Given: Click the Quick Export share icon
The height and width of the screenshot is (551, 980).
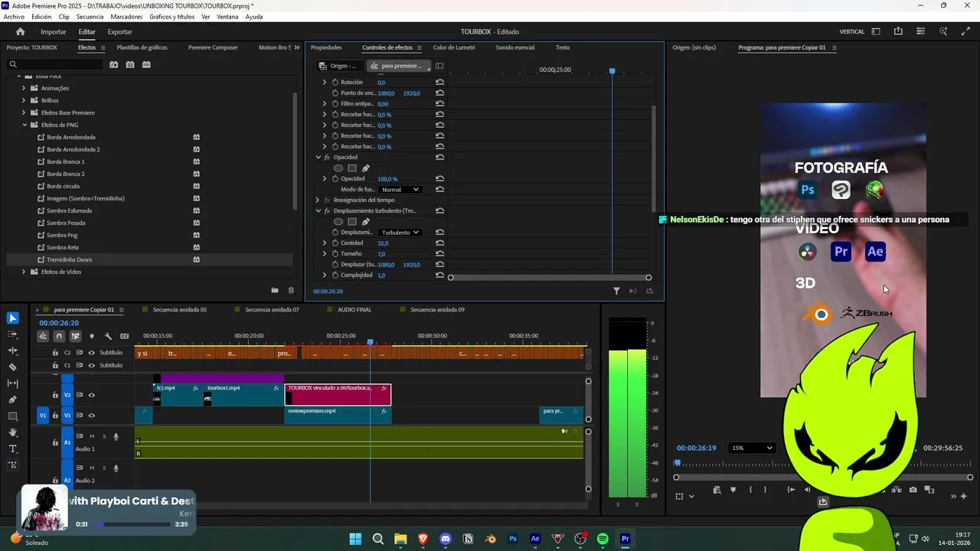Looking at the screenshot, I should pyautogui.click(x=898, y=31).
